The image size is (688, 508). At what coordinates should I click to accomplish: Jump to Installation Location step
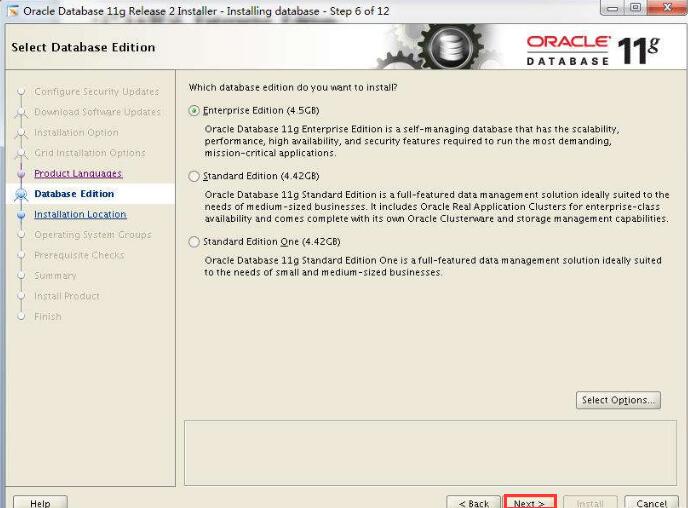click(x=80, y=214)
